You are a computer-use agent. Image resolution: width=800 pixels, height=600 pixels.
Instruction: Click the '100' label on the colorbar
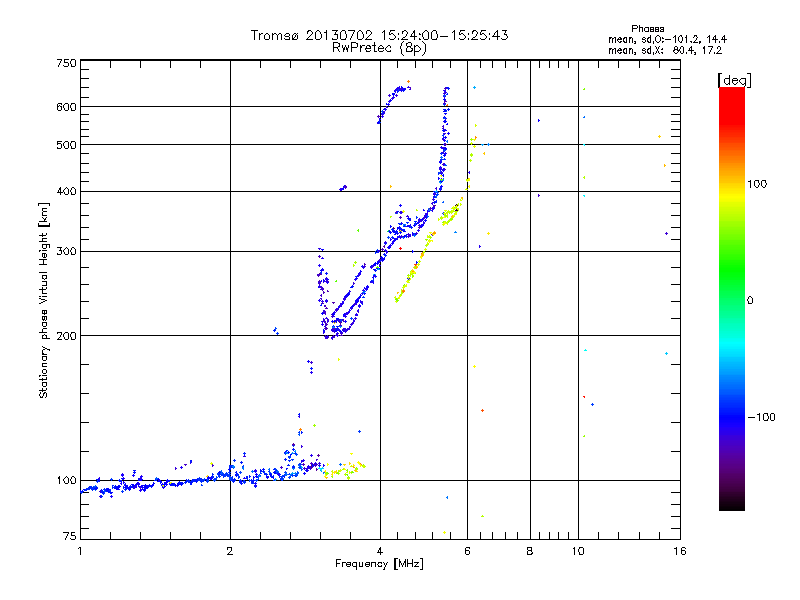757,184
